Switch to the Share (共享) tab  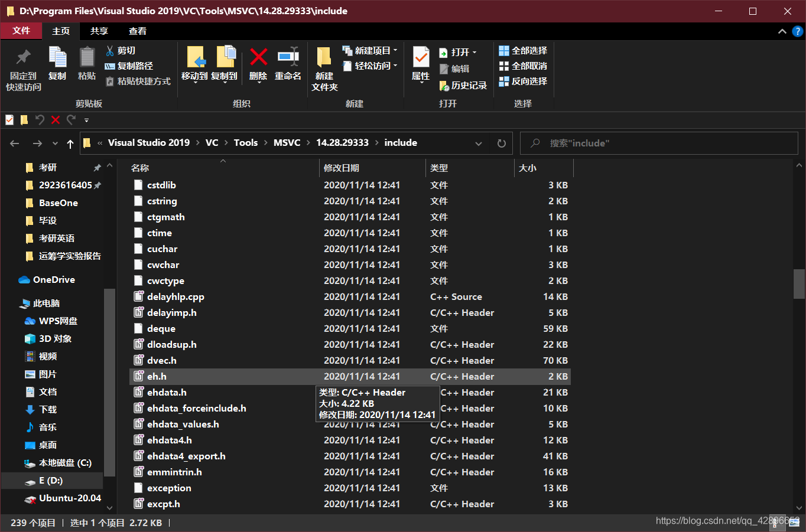(99, 31)
